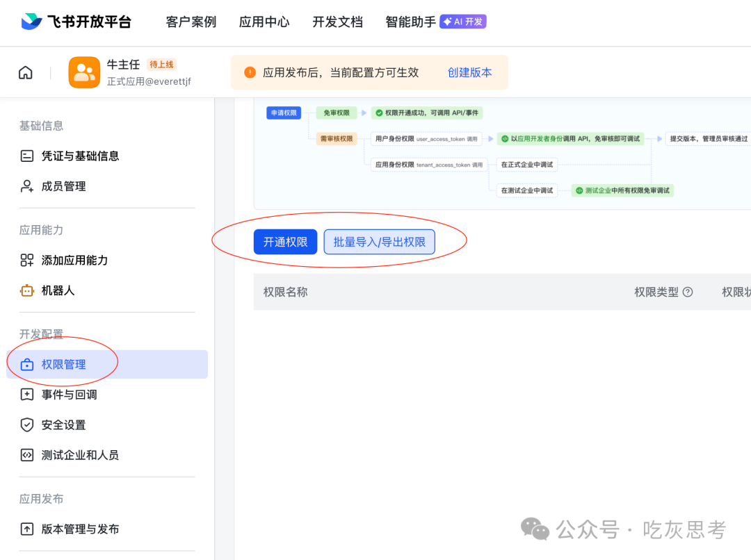The image size is (751, 560).
Task: Click the 版本管理与发布 upload icon
Action: click(27, 529)
